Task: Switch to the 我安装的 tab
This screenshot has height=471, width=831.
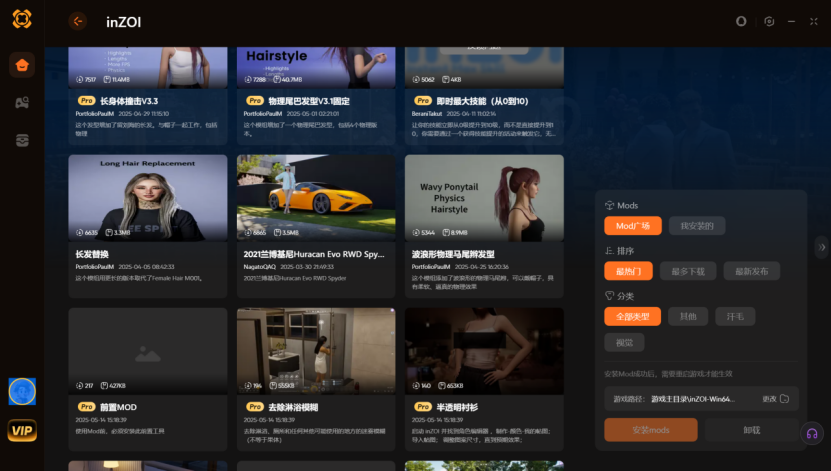Action: tap(697, 226)
